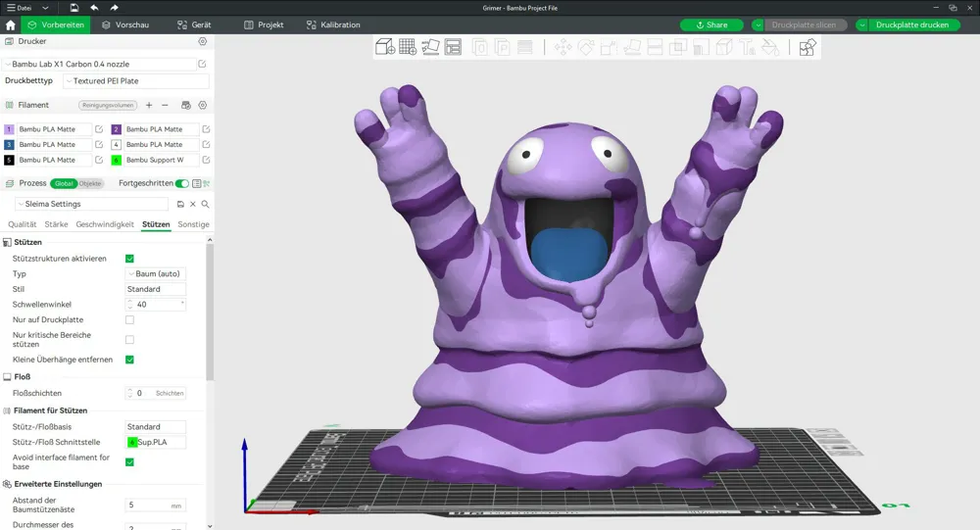Redo the action arrow
The width and height of the screenshot is (980, 530).
pyautogui.click(x=114, y=8)
